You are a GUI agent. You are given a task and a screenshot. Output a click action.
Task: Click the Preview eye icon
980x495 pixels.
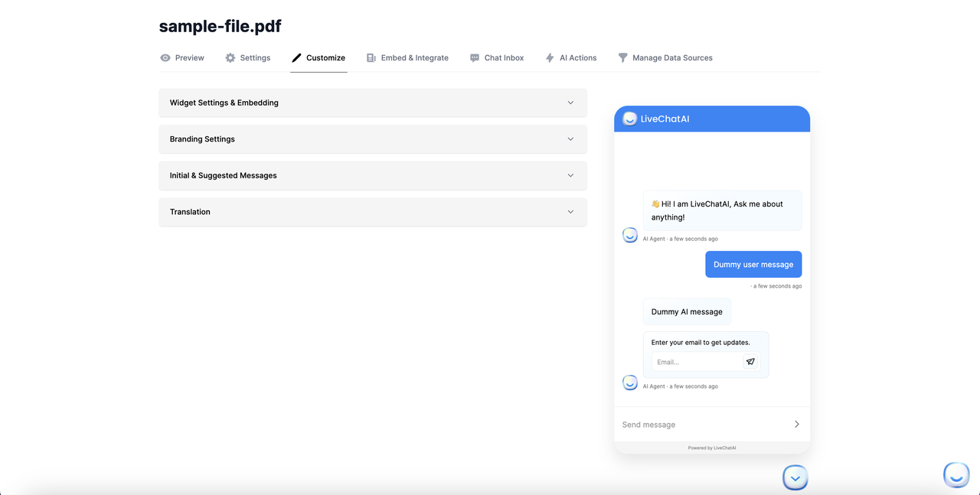click(x=165, y=57)
